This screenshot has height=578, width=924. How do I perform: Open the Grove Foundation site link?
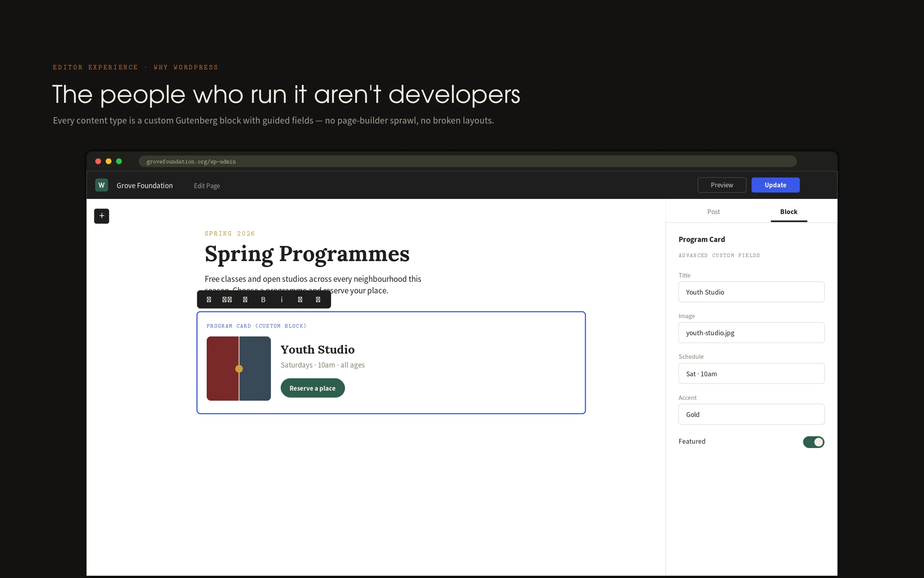(x=145, y=185)
